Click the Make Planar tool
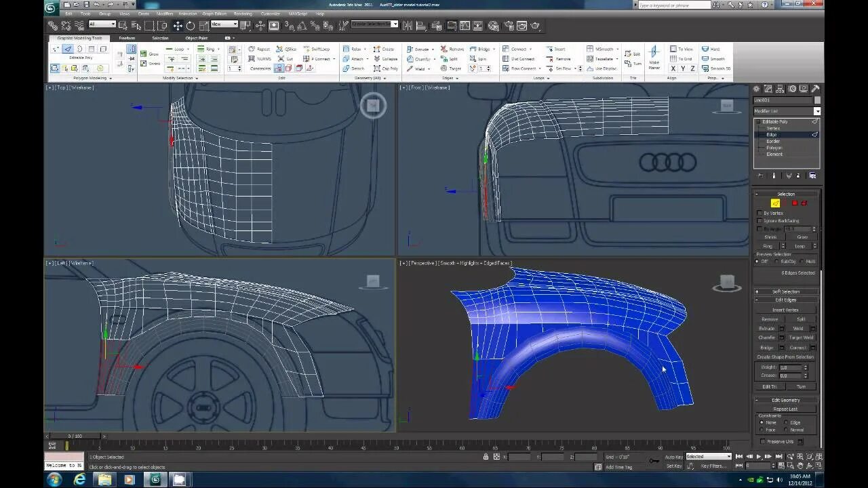This screenshot has height=488, width=868. (654, 57)
